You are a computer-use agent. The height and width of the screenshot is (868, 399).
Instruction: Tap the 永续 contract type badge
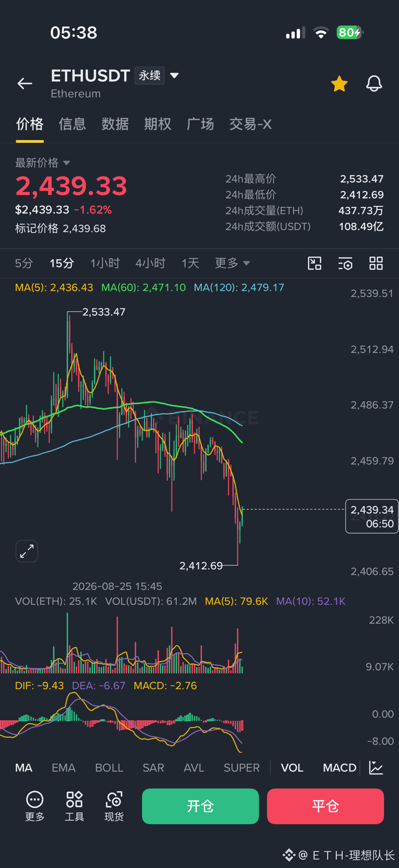150,76
